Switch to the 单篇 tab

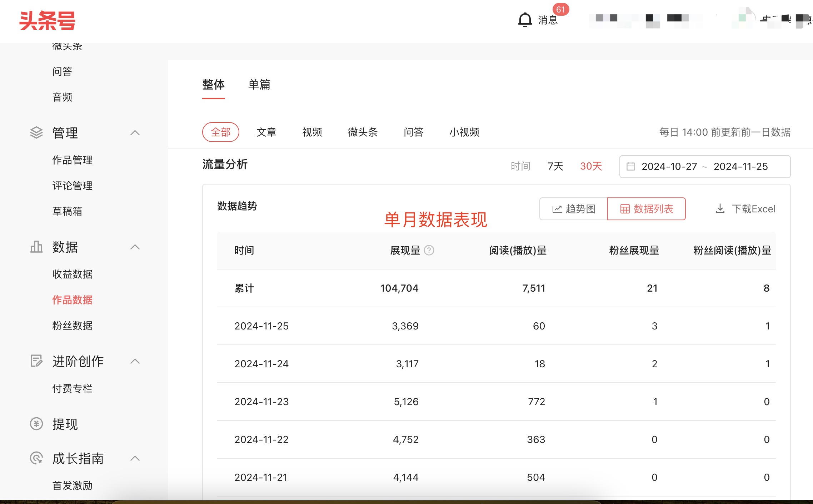click(x=259, y=85)
